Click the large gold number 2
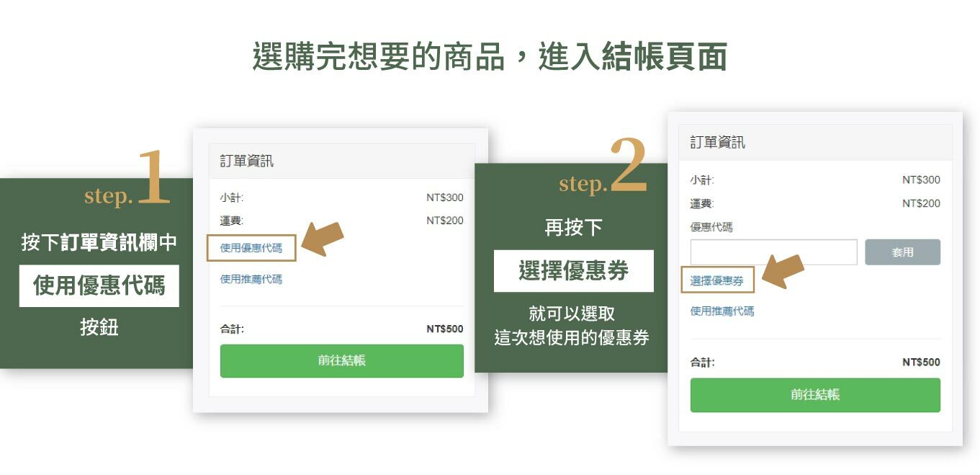This screenshot has height=475, width=980. (628, 167)
